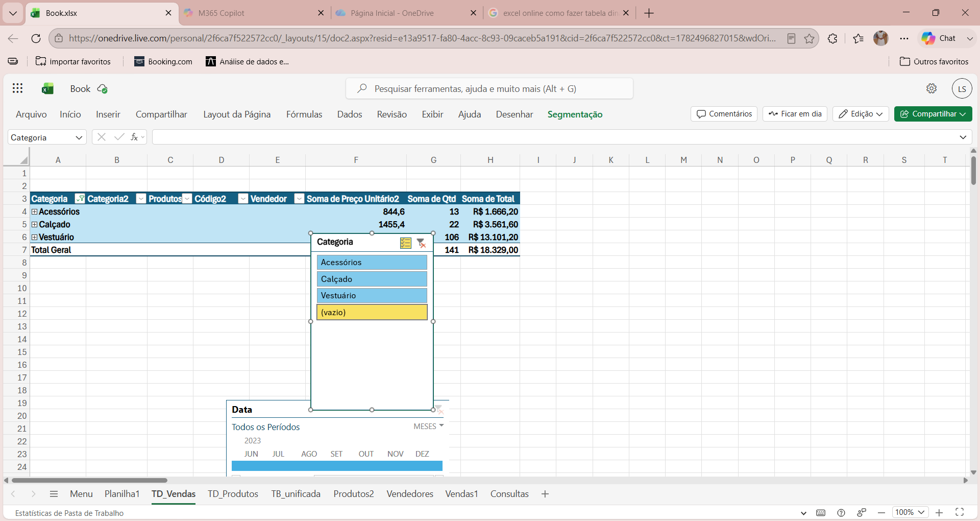Expand the Acessórios pivot row

(x=34, y=211)
